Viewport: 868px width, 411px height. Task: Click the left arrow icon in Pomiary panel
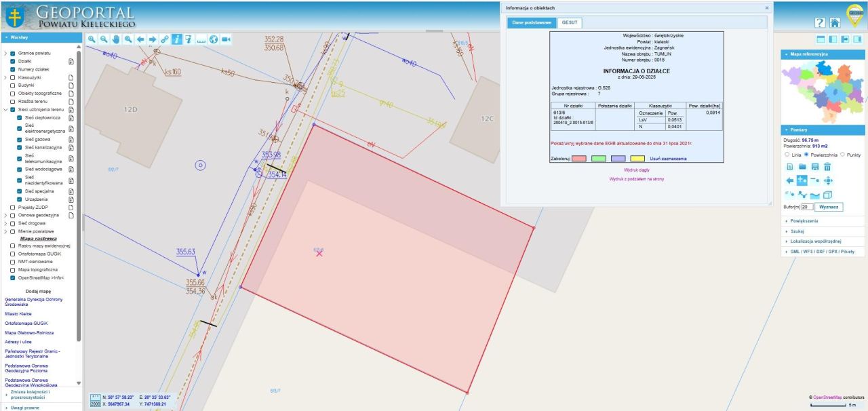click(789, 180)
